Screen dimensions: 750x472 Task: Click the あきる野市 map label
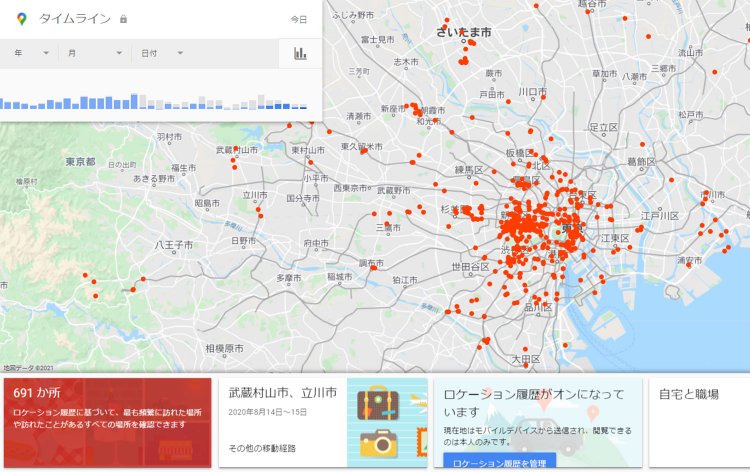154,178
